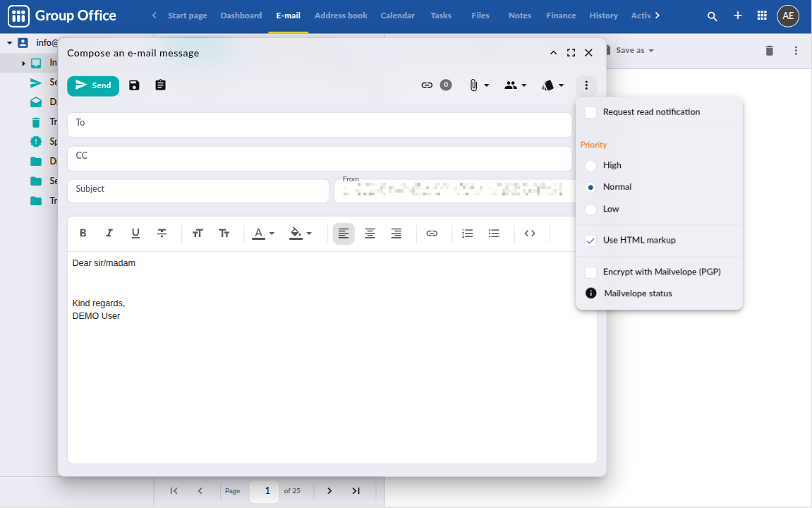Align text left
812x508 pixels.
(344, 234)
